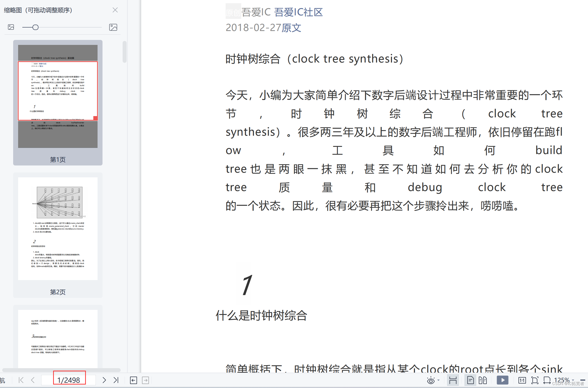Click the shrink thumbnails small image icon
The height and width of the screenshot is (388, 588).
click(x=11, y=27)
